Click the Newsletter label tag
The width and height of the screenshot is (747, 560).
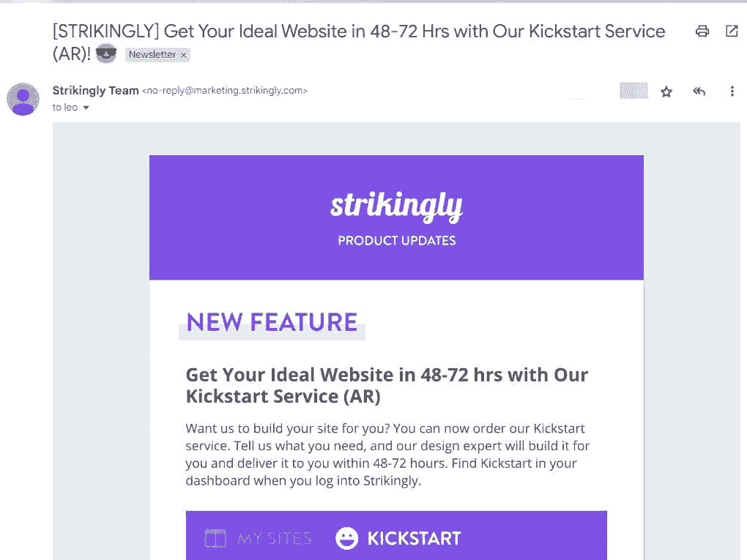pyautogui.click(x=152, y=55)
